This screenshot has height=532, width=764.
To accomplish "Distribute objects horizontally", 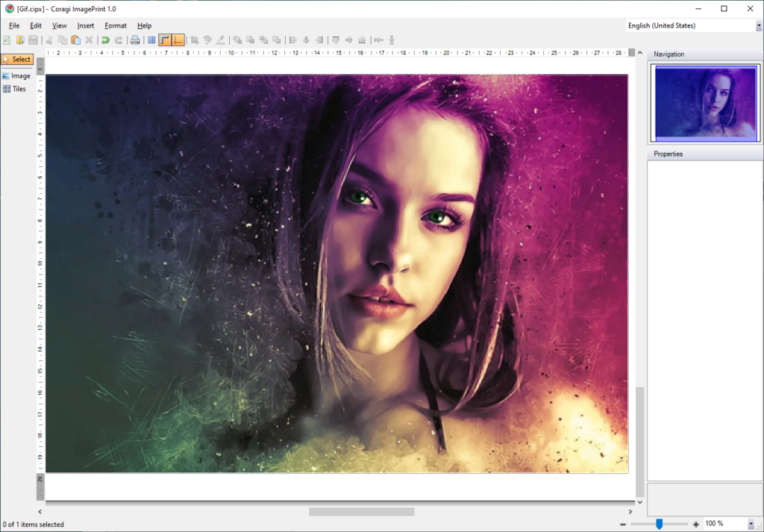I will pyautogui.click(x=378, y=40).
